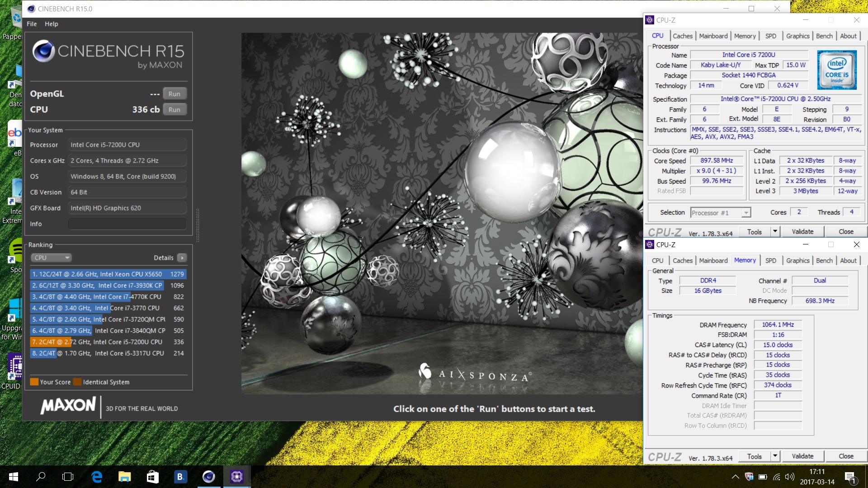Click Close button in bottom CPU-Z window
868x488 pixels.
point(846,456)
